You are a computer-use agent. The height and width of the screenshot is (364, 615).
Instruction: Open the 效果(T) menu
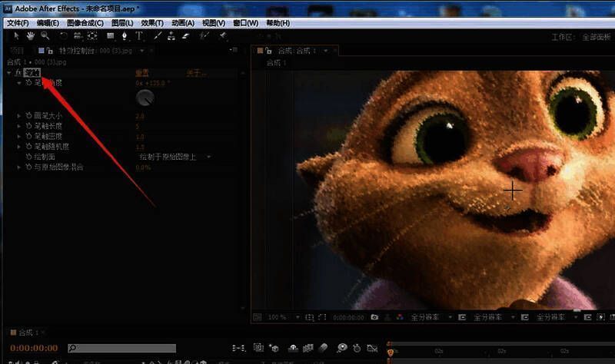[153, 23]
